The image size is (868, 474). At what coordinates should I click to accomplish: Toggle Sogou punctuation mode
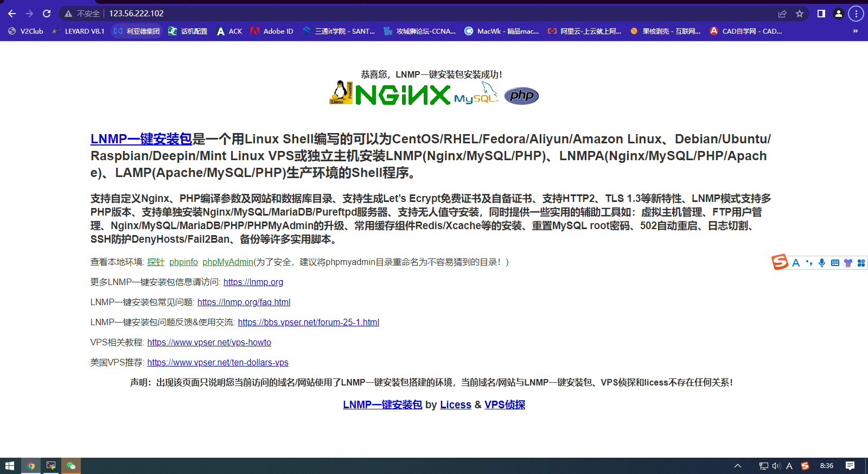click(x=809, y=263)
